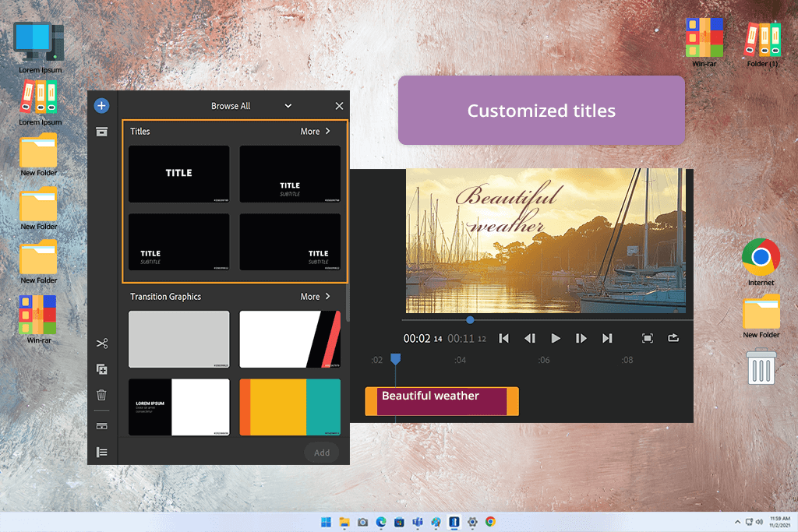Viewport: 798px width, 532px height.
Task: Select centered TITLE with SUBTITLE template
Action: pos(290,174)
